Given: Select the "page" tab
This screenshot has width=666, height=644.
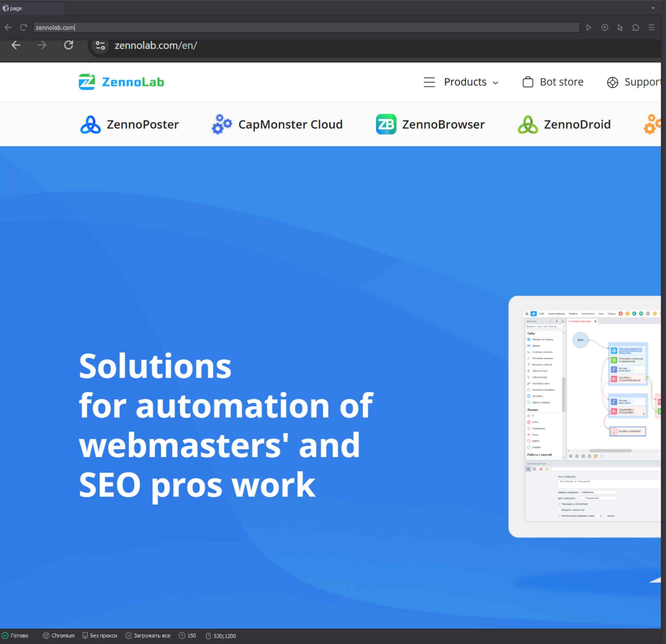Looking at the screenshot, I should click(x=33, y=8).
